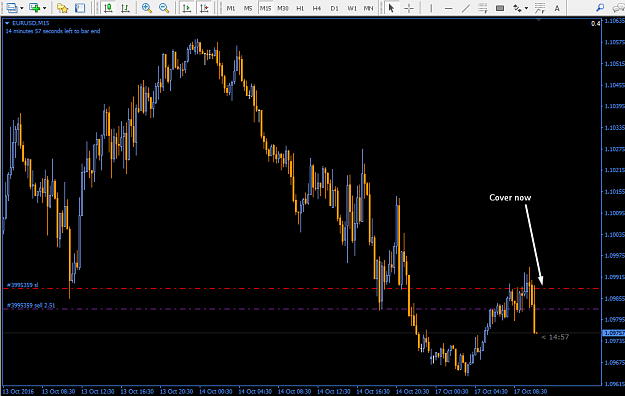Select the text label A tool
The height and width of the screenshot is (396, 625).
pos(557,8)
